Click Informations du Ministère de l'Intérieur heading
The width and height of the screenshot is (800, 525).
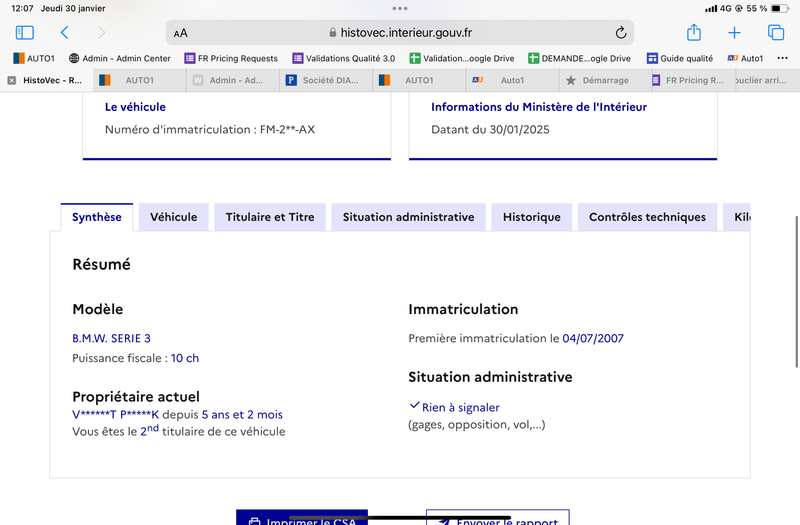click(x=539, y=107)
